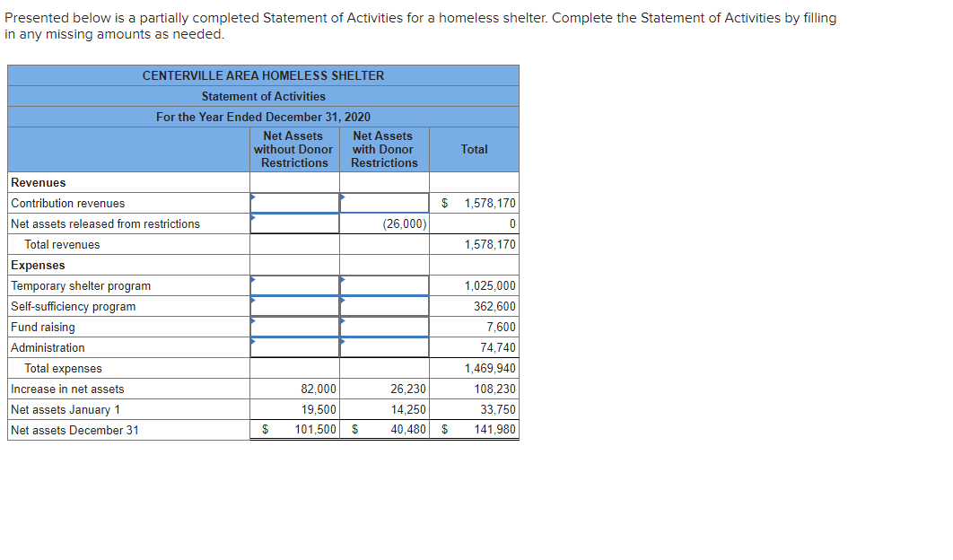The height and width of the screenshot is (560, 953).
Task: Click the Contribution revenues row label
Action: tap(68, 203)
